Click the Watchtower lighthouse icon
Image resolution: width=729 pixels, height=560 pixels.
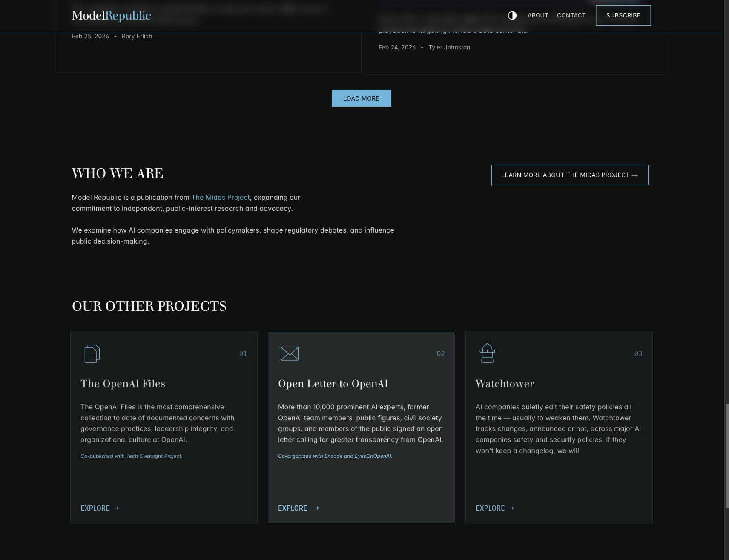point(487,353)
